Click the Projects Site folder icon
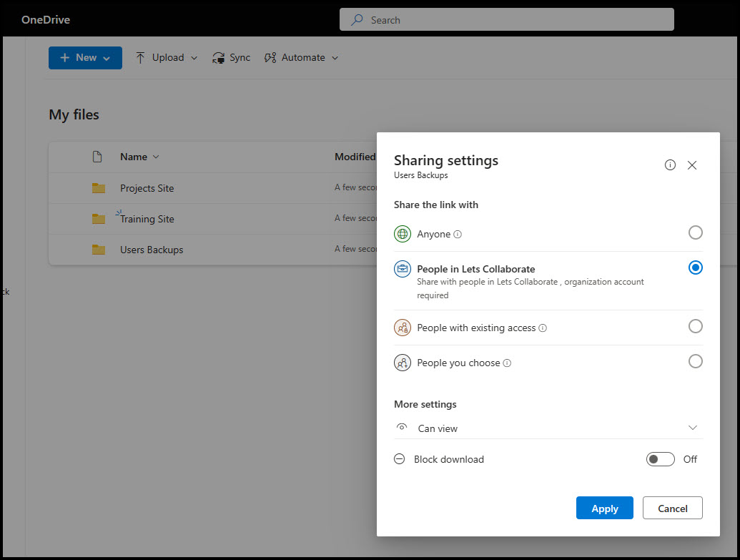The height and width of the screenshot is (560, 740). (x=99, y=188)
